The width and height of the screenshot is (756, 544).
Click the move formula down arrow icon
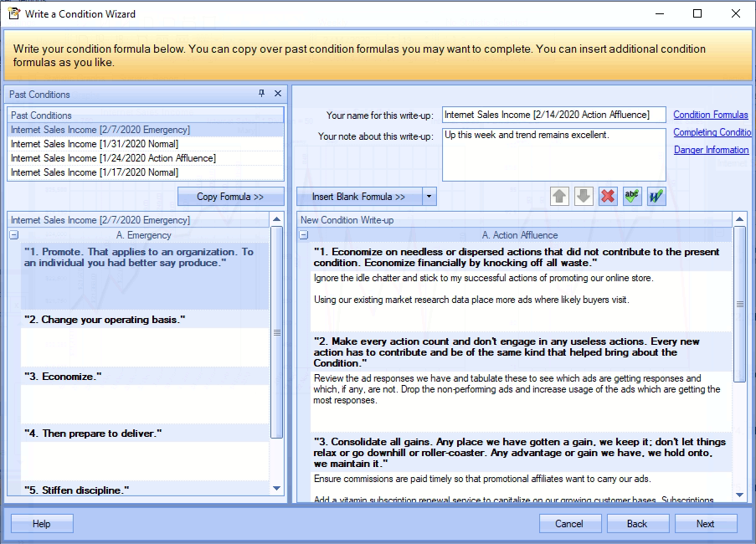coord(584,196)
